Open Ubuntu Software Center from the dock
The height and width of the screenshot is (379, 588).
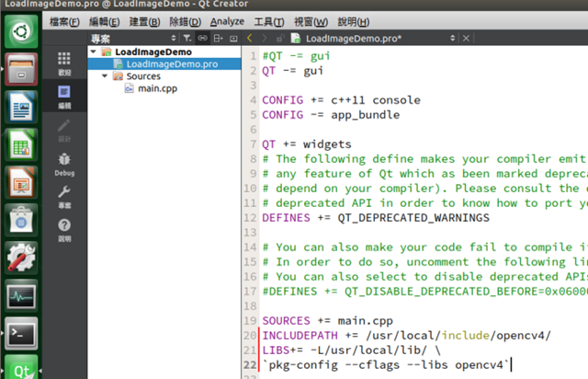(21, 221)
